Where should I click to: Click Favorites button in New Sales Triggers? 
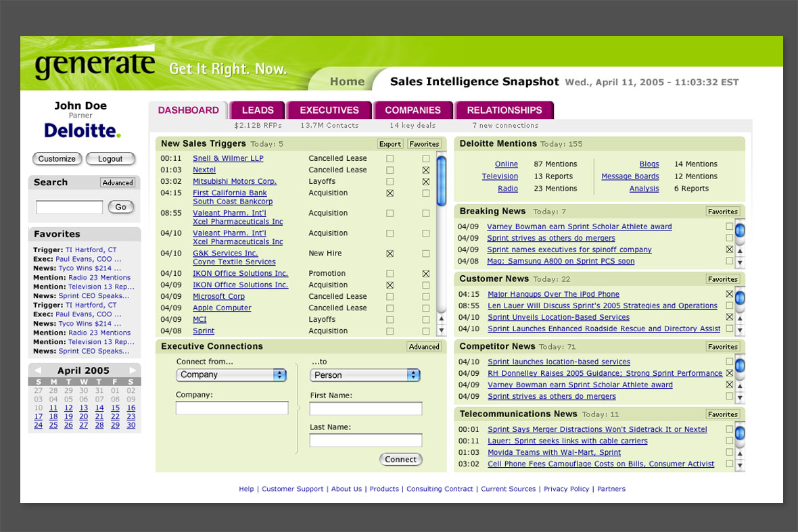point(424,144)
